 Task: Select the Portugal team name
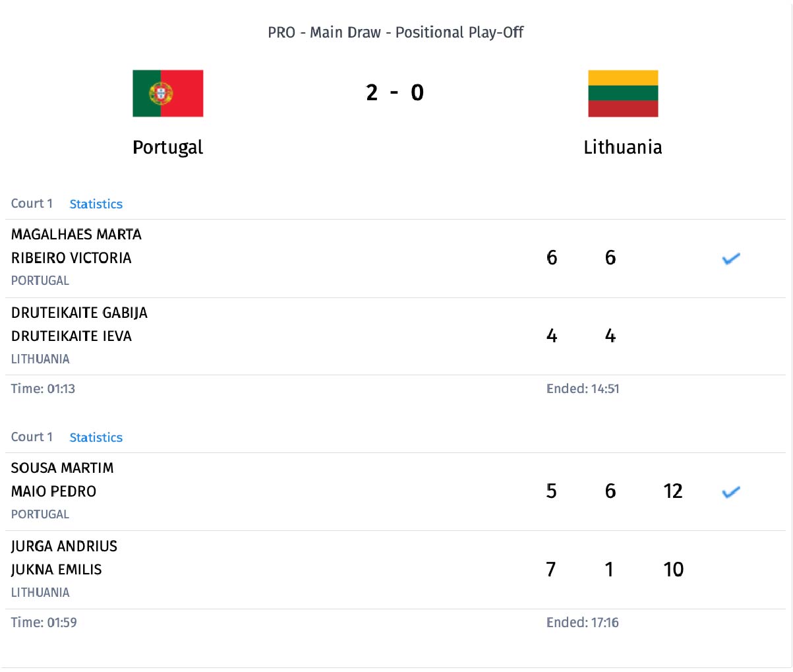point(167,147)
